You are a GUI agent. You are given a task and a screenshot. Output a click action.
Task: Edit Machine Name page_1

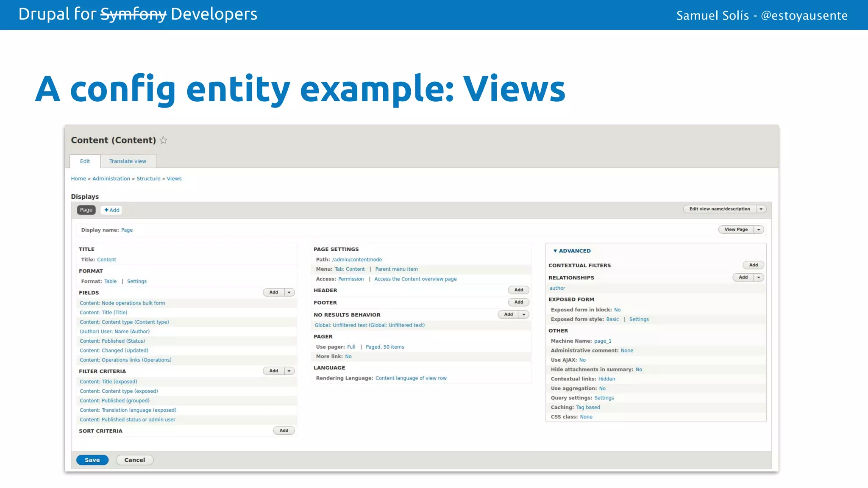(603, 341)
